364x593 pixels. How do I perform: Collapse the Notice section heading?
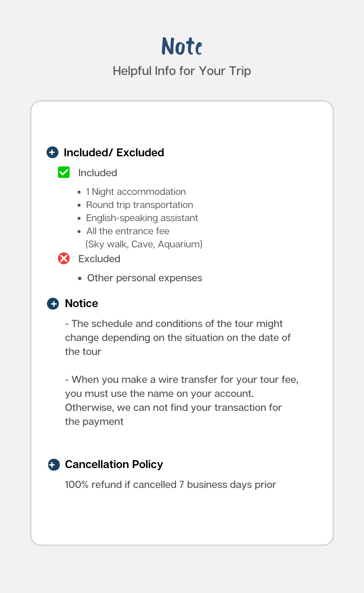pos(81,303)
